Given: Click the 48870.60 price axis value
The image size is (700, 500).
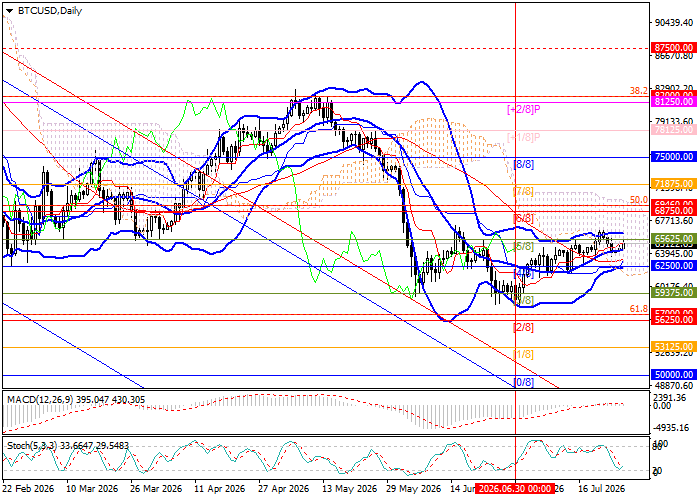Looking at the screenshot, I should pyautogui.click(x=674, y=386).
